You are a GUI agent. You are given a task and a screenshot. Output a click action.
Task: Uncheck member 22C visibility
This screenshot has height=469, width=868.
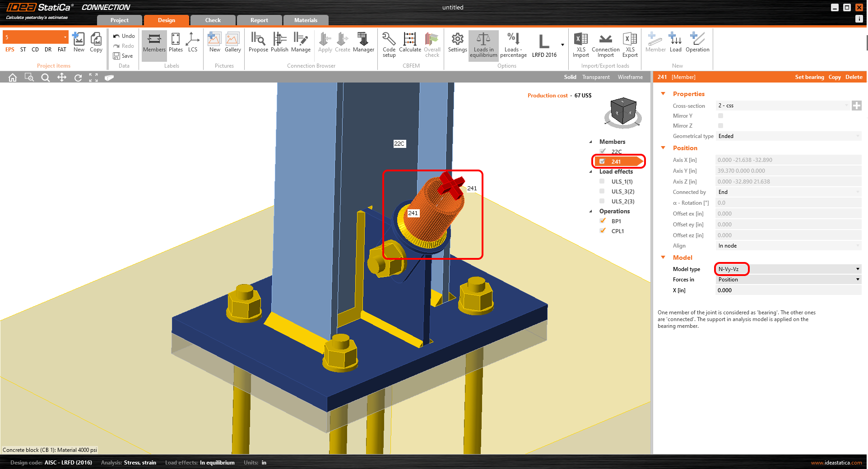[x=603, y=151]
